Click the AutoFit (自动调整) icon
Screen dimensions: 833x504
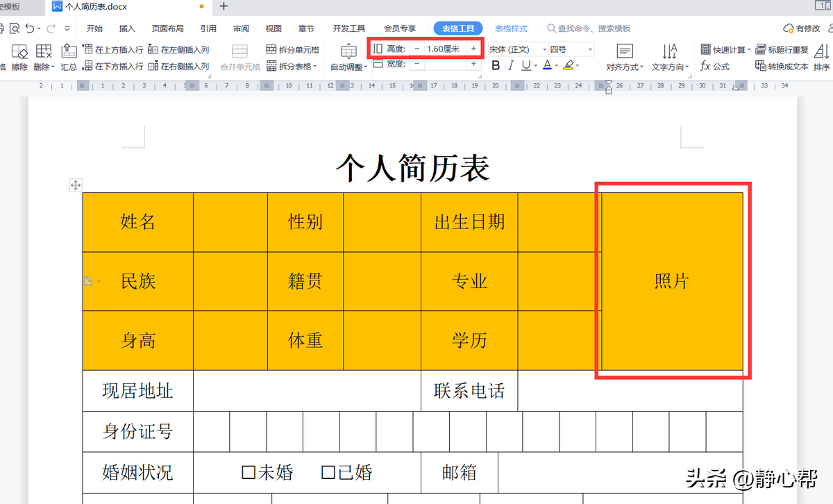pos(348,51)
